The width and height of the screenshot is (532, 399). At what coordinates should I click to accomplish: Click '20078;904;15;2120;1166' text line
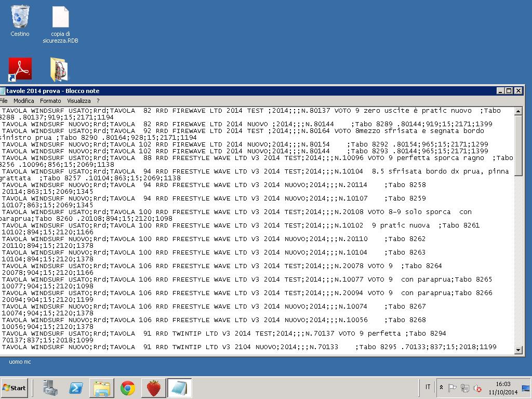click(x=47, y=273)
